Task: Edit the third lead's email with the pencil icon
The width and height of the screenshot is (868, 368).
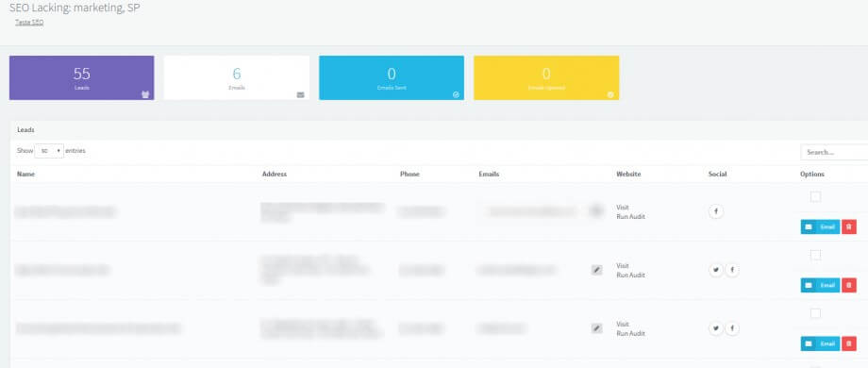Action: tap(596, 328)
